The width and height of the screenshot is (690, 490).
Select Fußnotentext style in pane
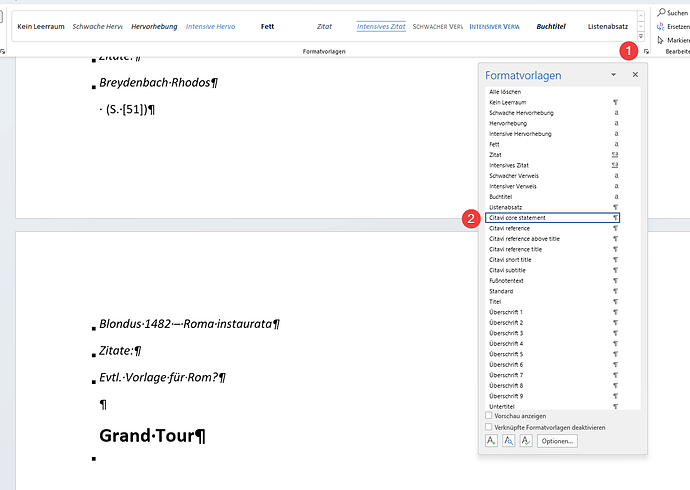point(552,281)
